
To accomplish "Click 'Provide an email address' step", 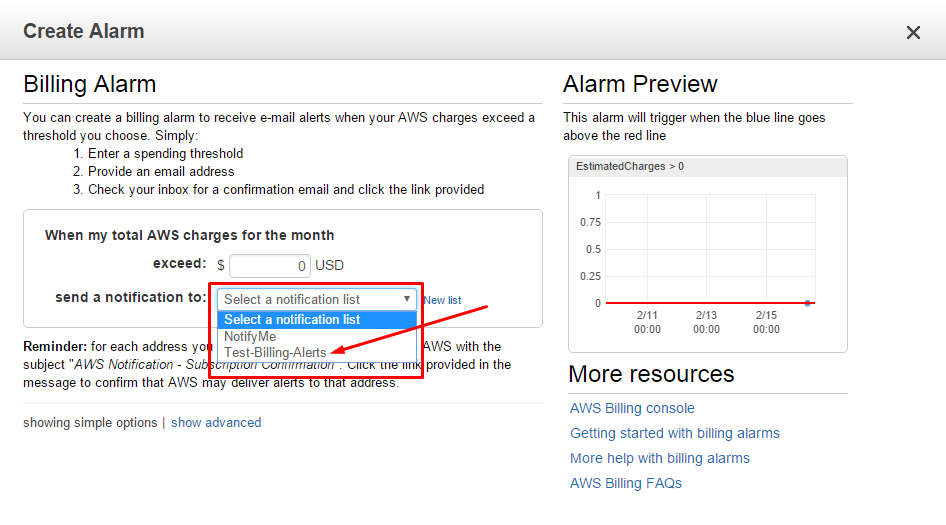I will tap(161, 171).
